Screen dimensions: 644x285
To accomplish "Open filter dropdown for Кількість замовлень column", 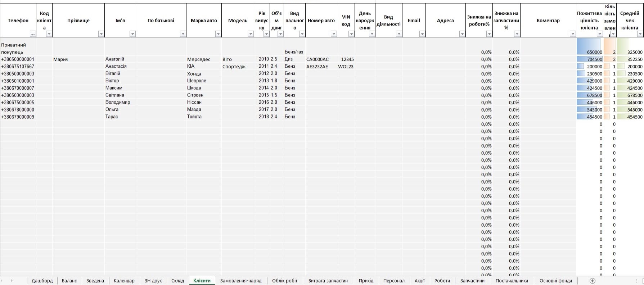I will click(x=613, y=34).
